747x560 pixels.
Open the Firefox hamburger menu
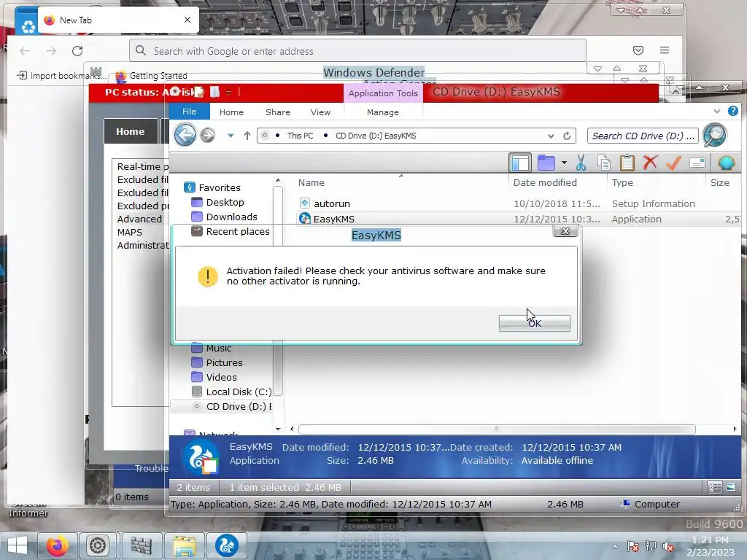[x=665, y=50]
